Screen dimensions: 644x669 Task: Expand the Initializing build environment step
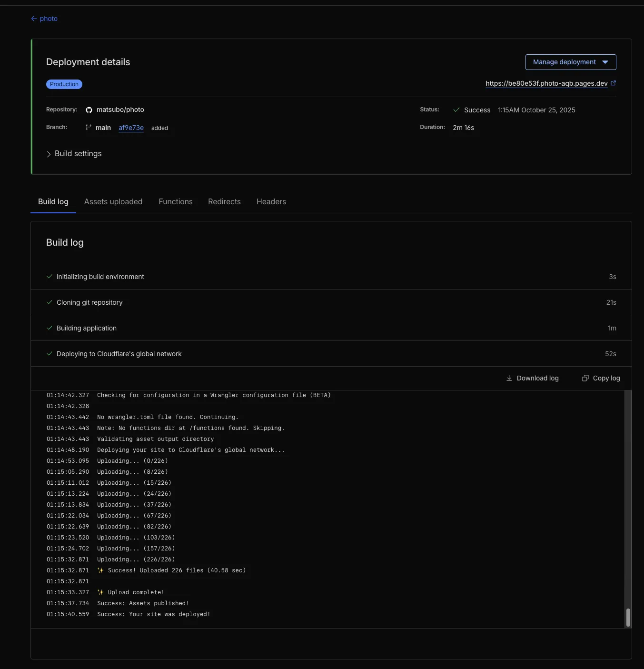[x=331, y=277]
